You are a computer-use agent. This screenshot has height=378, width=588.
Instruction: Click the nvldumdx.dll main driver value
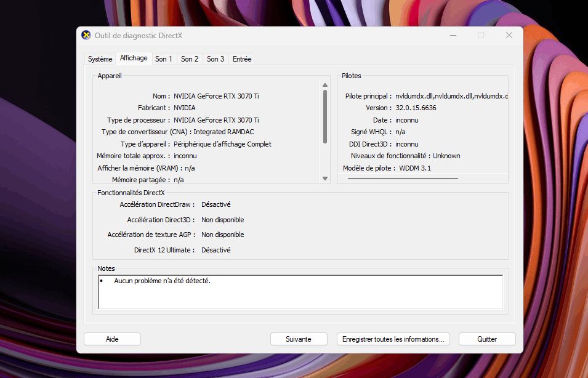pyautogui.click(x=451, y=96)
